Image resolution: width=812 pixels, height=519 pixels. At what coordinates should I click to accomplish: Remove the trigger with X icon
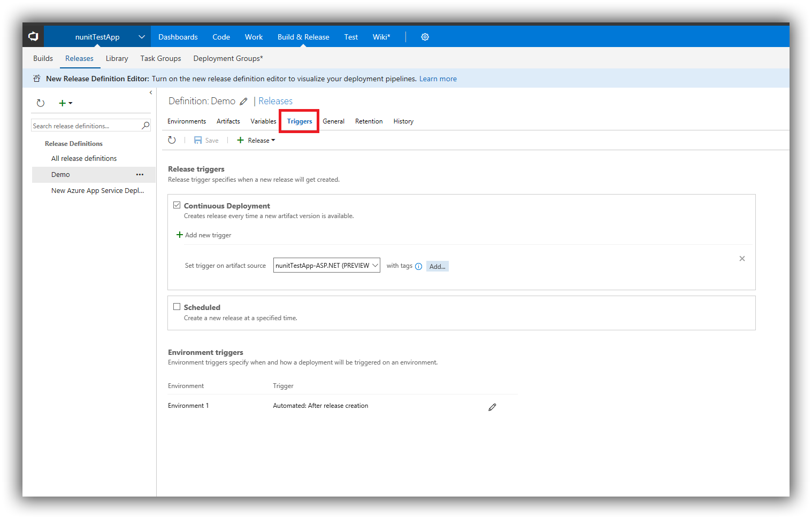(x=742, y=259)
